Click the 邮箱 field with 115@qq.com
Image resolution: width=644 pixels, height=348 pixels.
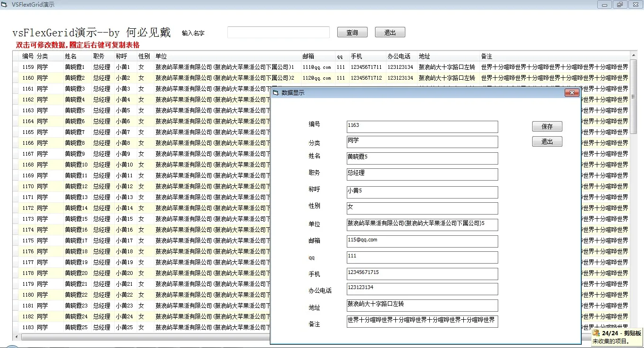click(x=422, y=241)
